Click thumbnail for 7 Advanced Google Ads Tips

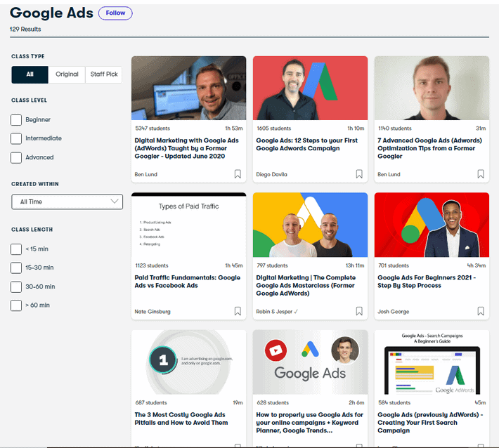click(x=432, y=88)
